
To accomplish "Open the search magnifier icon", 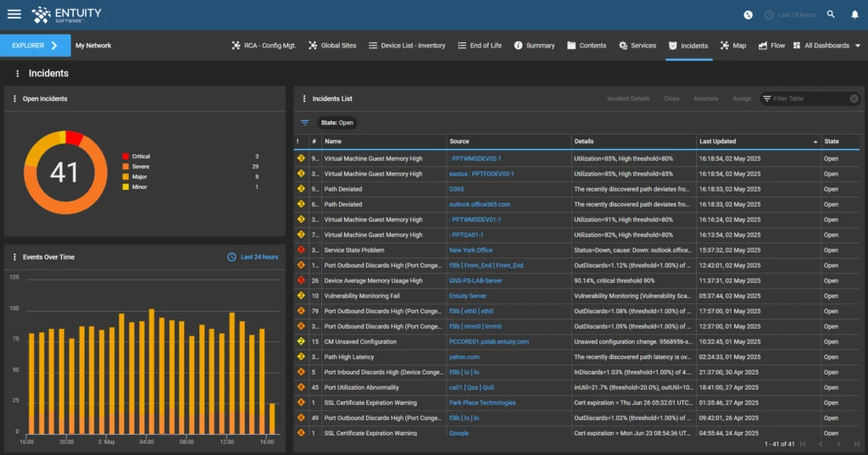I will 831,14.
